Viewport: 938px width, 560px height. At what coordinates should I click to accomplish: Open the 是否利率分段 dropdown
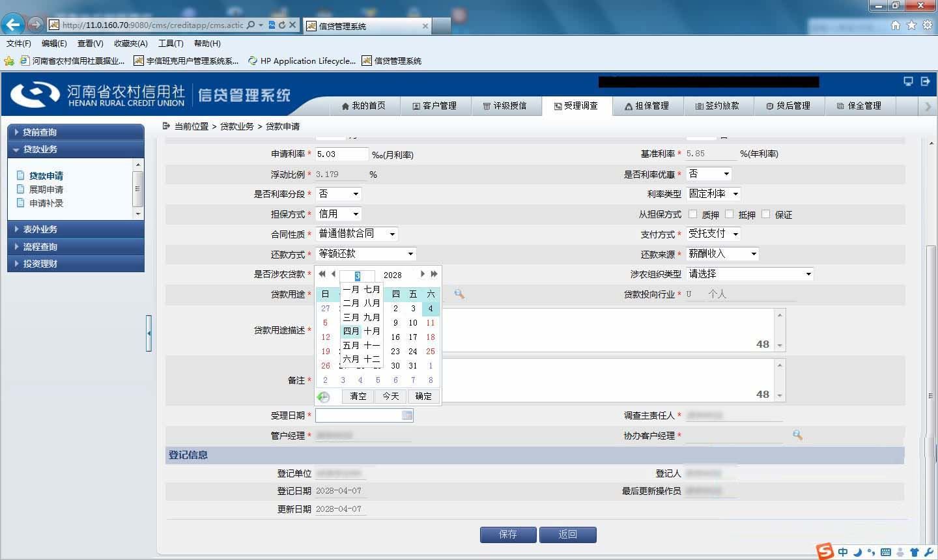click(339, 194)
